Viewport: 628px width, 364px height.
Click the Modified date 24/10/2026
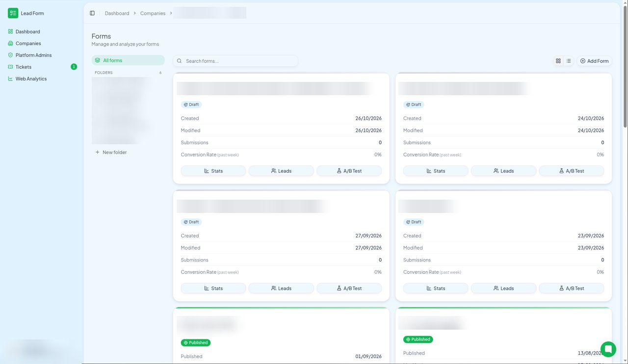coord(591,130)
